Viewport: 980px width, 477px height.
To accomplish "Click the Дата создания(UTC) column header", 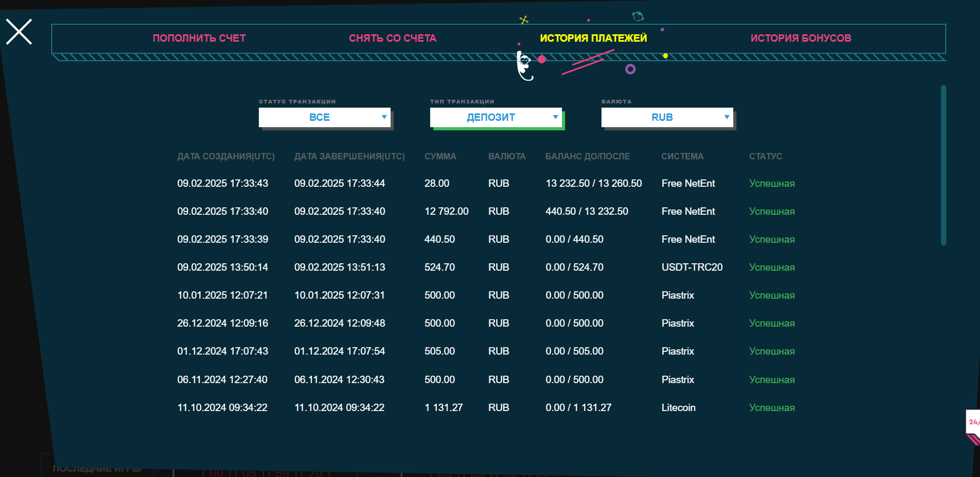I will click(226, 156).
